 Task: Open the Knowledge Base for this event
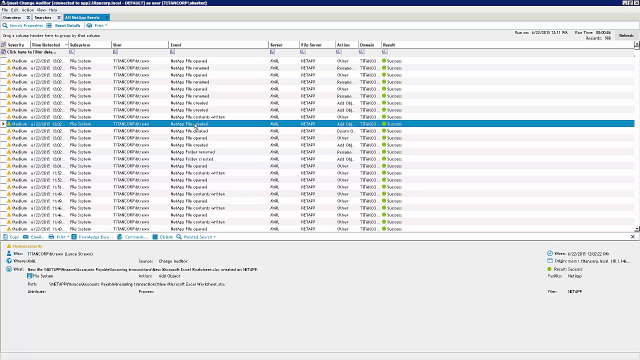pyautogui.click(x=91, y=237)
